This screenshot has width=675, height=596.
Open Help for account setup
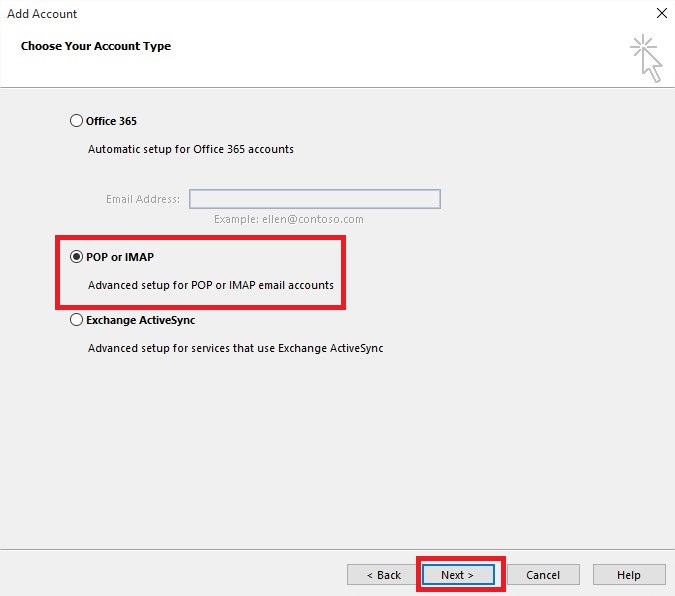(629, 575)
